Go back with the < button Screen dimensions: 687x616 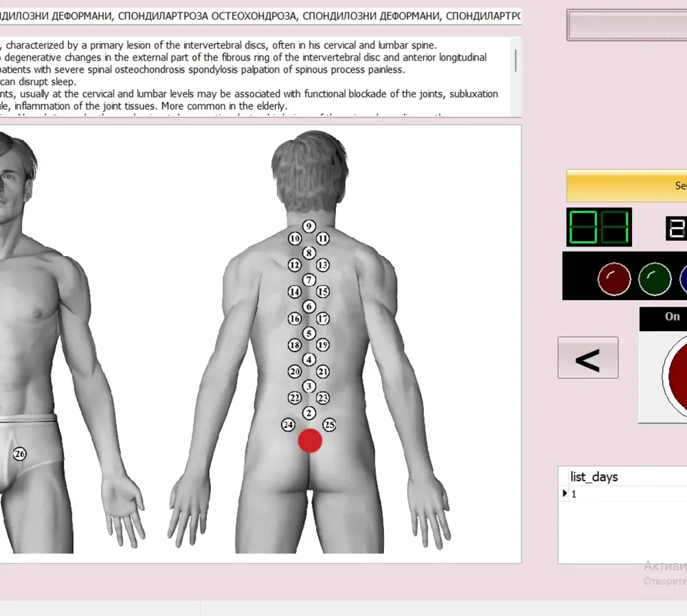(x=588, y=358)
